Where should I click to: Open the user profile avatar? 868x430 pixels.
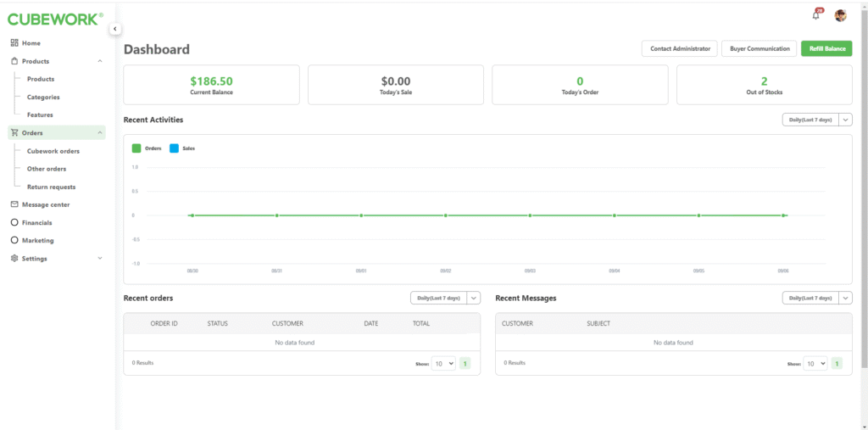pos(840,15)
